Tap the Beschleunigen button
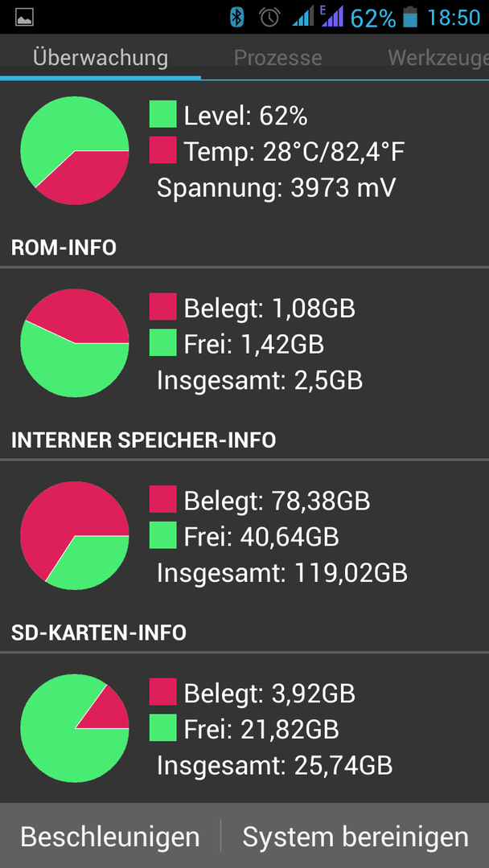Screen dimensions: 489x868 point(110,837)
